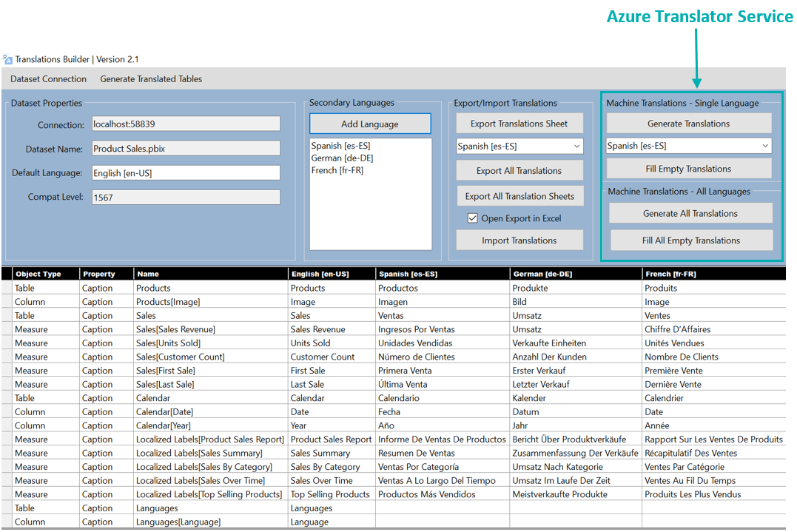Image resolution: width=797 pixels, height=532 pixels.
Task: Click Export All Translations button
Action: pos(519,171)
